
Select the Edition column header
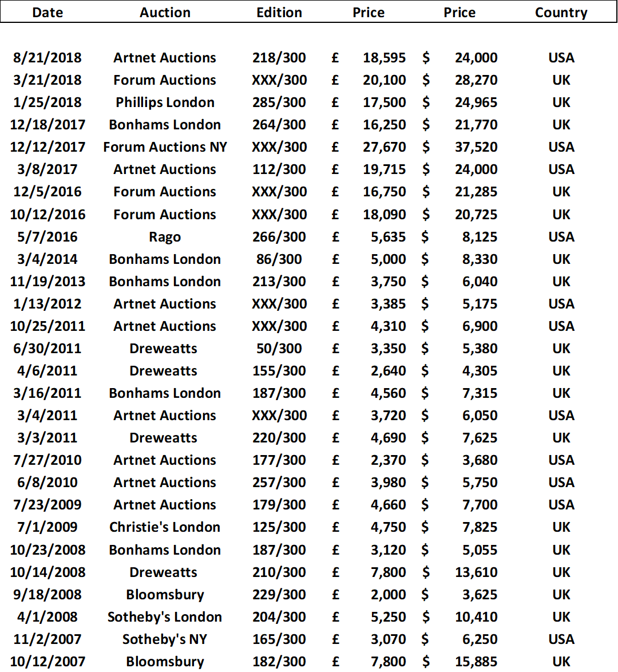pos(279,13)
